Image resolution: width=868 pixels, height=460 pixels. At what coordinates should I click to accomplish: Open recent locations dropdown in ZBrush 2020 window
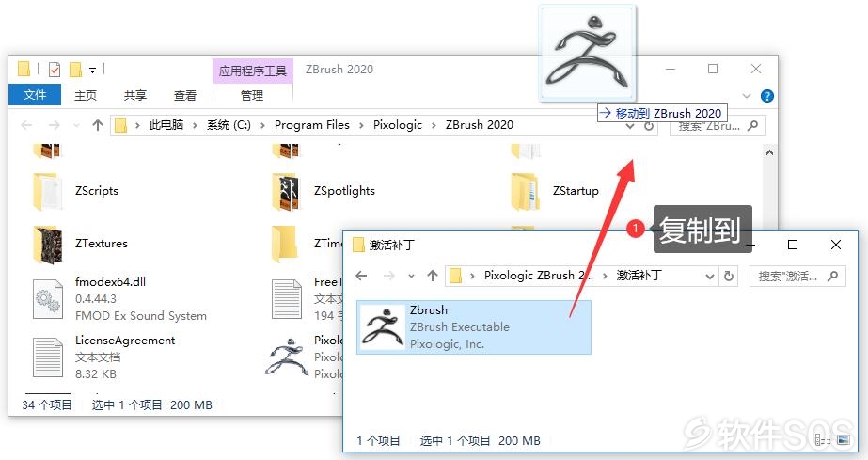(76, 126)
